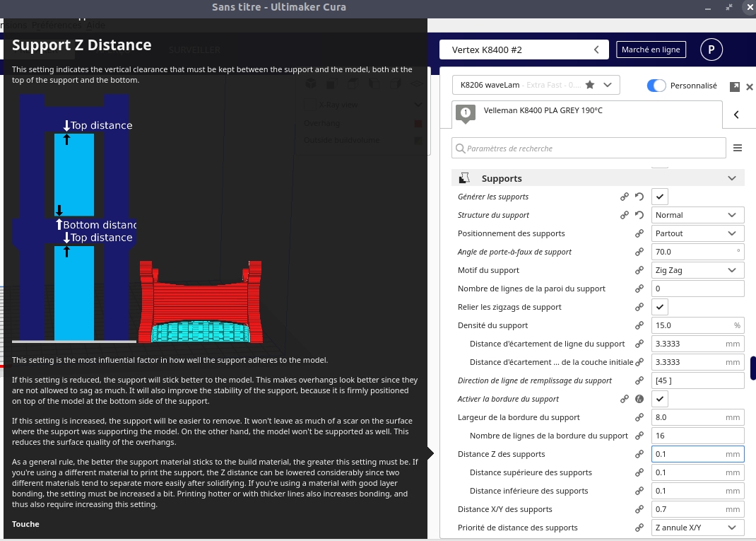Screen dimensions: 756x541
Task: Open the Vertex K8400 #2 printer selector
Action: (x=524, y=50)
